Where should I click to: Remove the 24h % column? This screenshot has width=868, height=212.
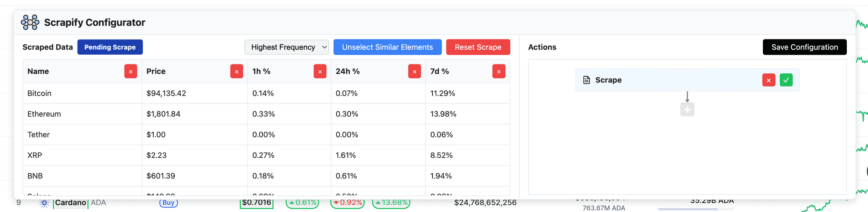coord(415,72)
